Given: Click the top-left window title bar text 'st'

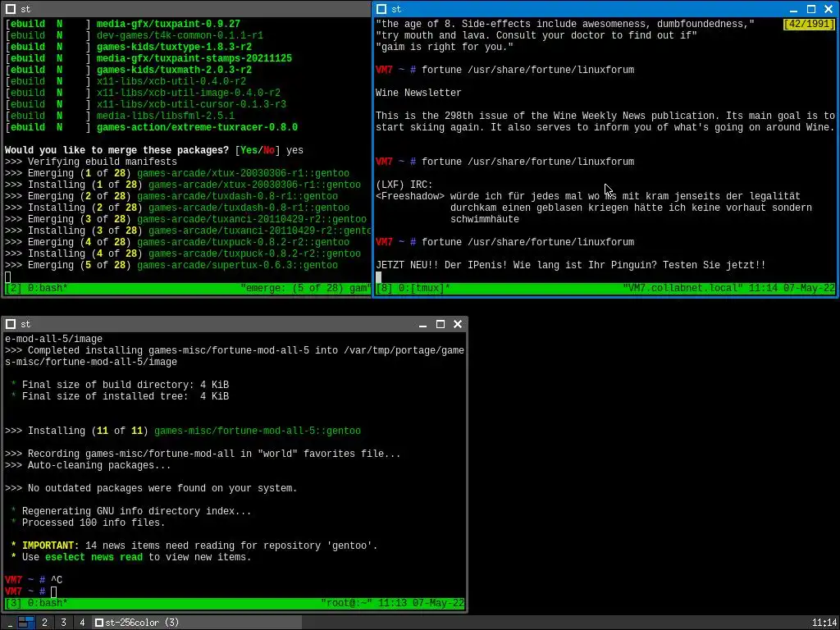Looking at the screenshot, I should click(x=25, y=9).
